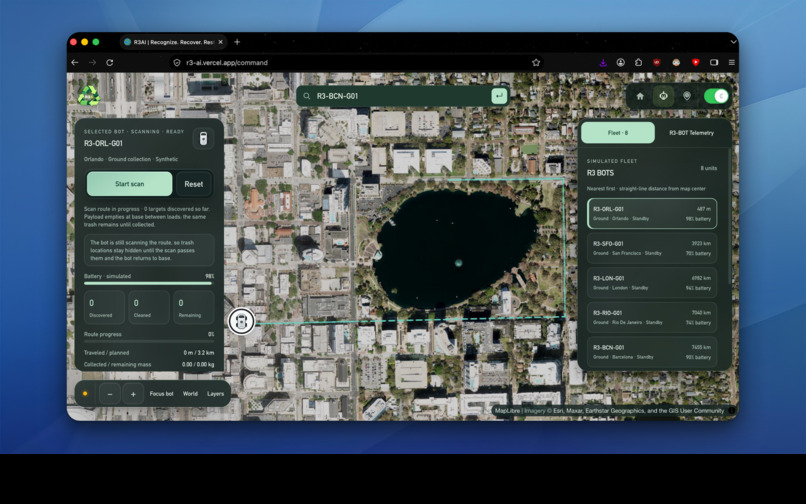Image resolution: width=806 pixels, height=504 pixels.
Task: Expand the browser tab list chevron
Action: (x=733, y=42)
